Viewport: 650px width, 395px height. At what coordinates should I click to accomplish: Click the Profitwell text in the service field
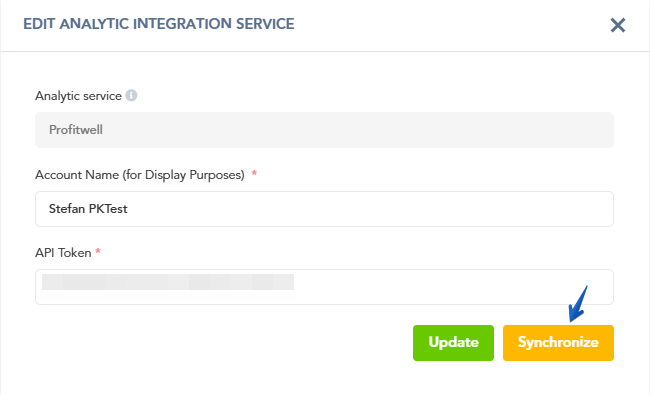coord(76,130)
